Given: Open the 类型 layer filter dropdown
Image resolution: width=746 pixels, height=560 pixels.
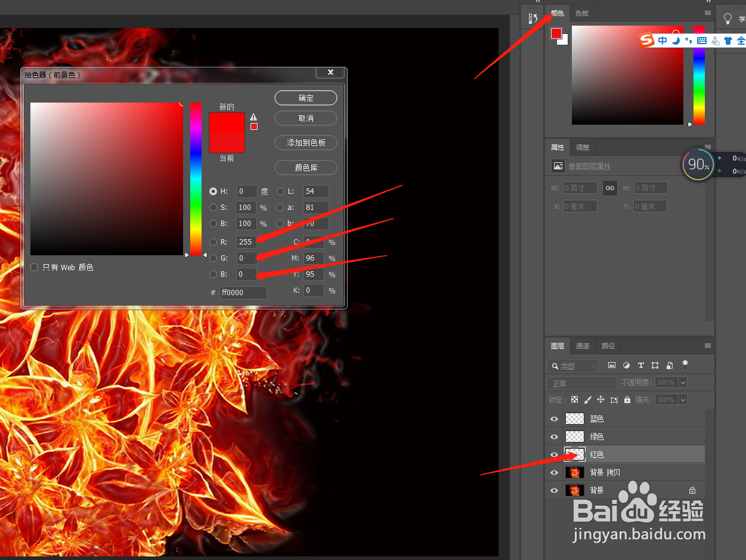Looking at the screenshot, I should [x=573, y=366].
